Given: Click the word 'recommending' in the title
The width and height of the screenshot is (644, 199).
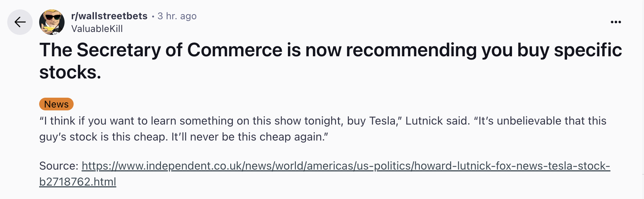Looking at the screenshot, I should 411,50.
